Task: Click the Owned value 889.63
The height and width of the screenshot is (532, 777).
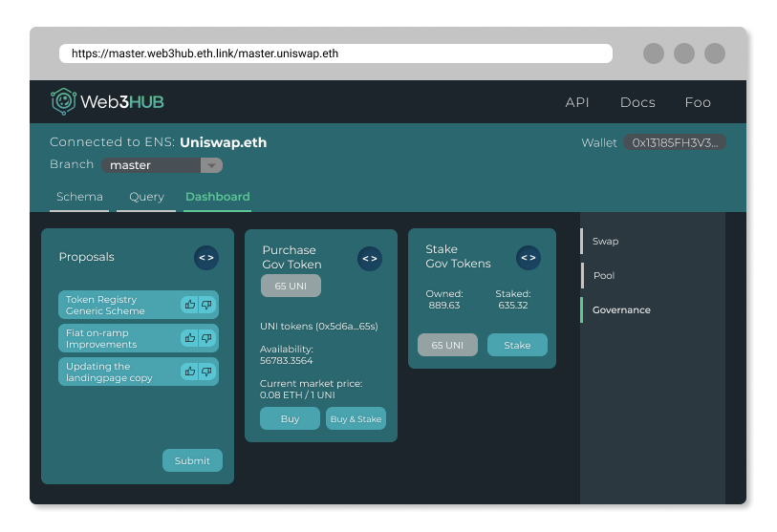Action: (x=444, y=305)
